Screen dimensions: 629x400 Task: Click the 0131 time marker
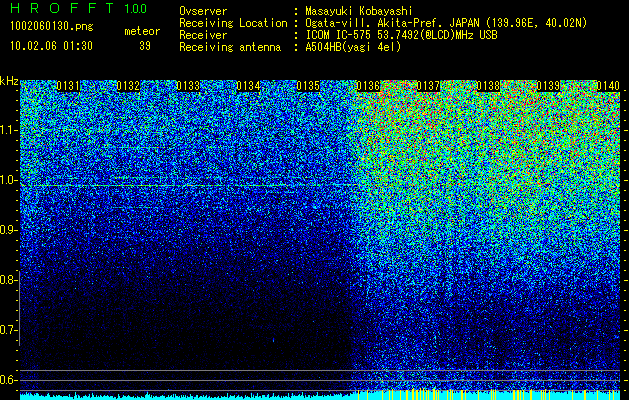[x=68, y=86]
